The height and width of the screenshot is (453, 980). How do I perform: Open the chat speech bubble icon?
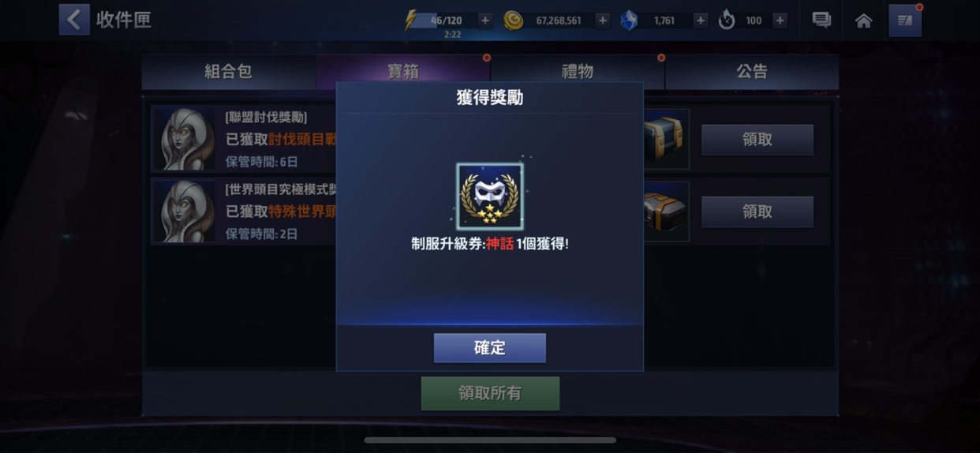coord(821,21)
